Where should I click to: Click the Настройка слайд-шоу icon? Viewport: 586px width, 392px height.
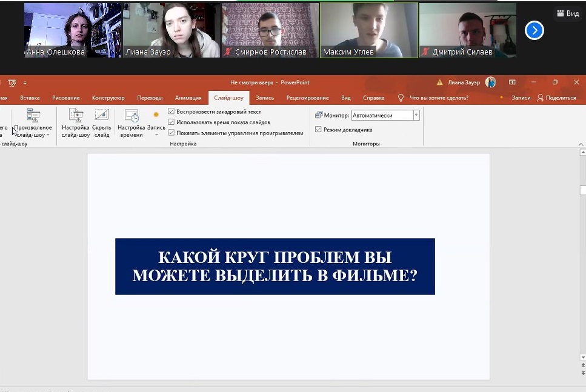tap(76, 116)
